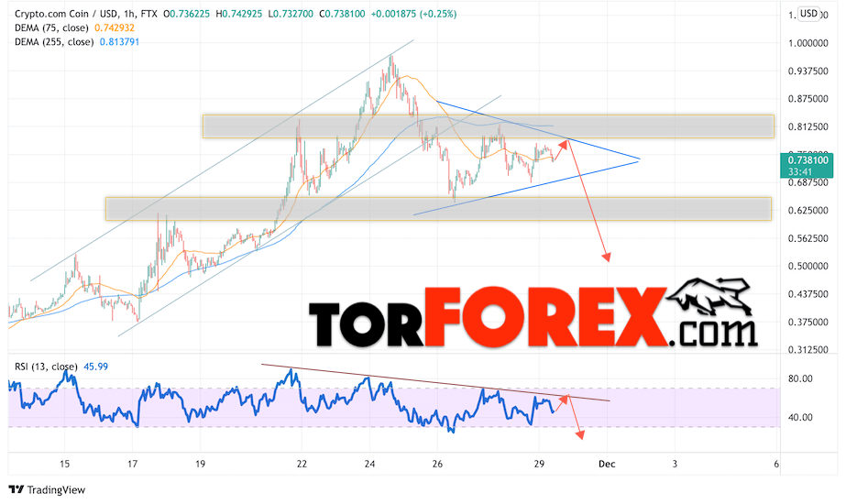Click the +0.001875 (+0.25%) price change value
The width and height of the screenshot is (846, 504).
[413, 14]
